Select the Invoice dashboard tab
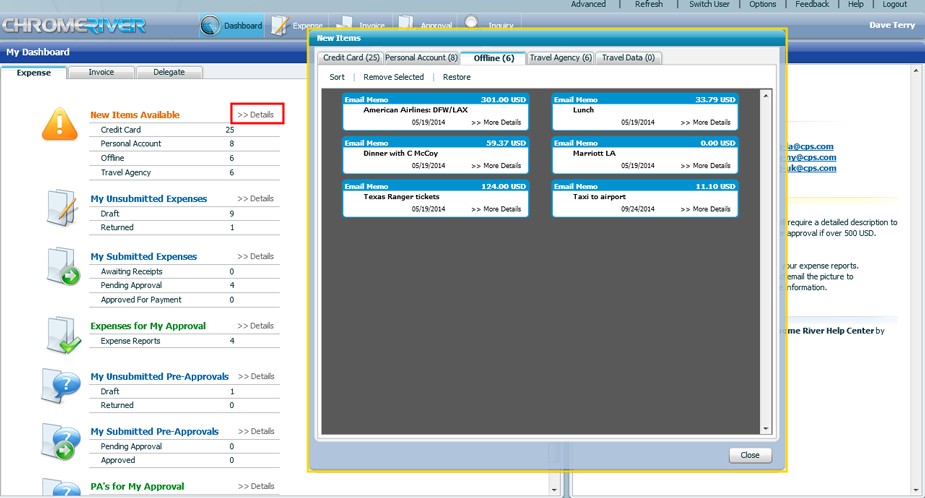Image resolution: width=925 pixels, height=498 pixels. click(x=101, y=72)
